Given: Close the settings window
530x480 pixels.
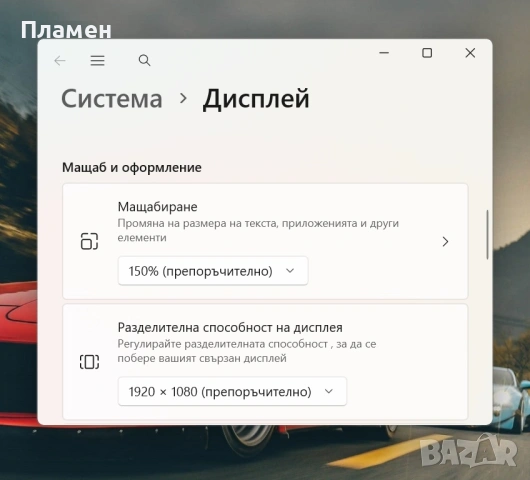Looking at the screenshot, I should (x=470, y=53).
